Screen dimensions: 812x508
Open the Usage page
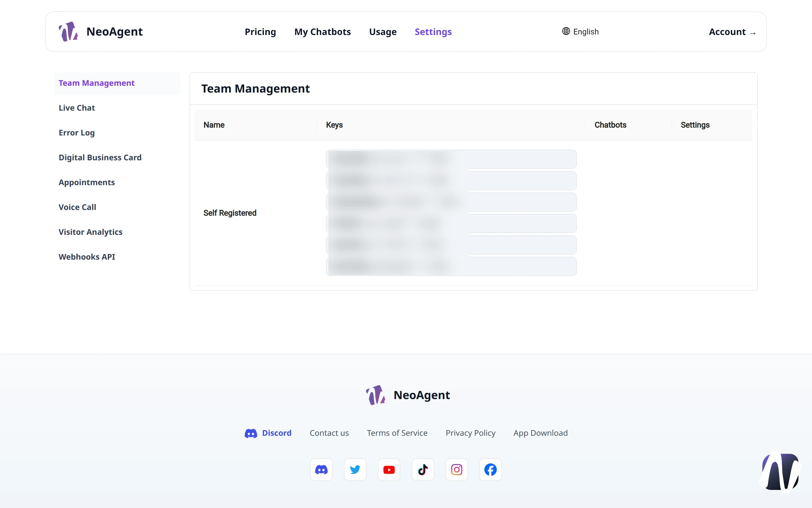383,32
